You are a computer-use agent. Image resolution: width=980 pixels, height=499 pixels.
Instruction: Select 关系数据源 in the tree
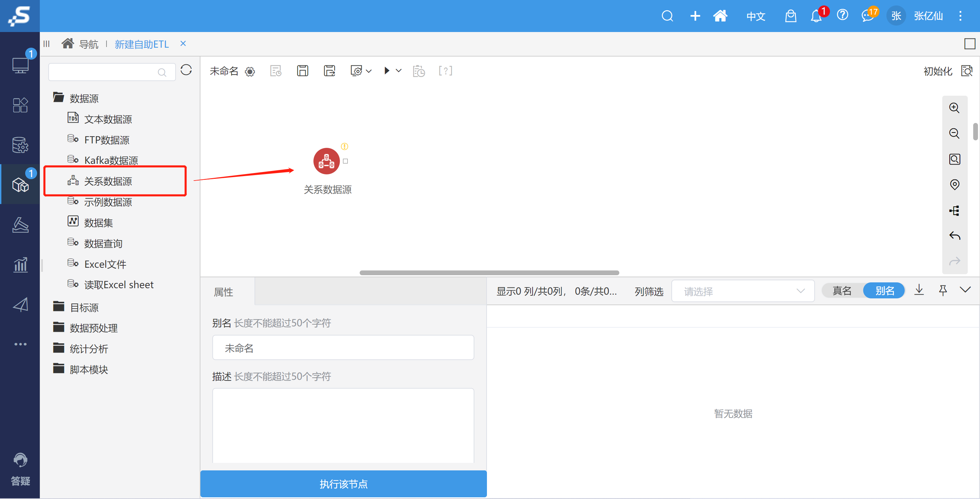pos(108,181)
